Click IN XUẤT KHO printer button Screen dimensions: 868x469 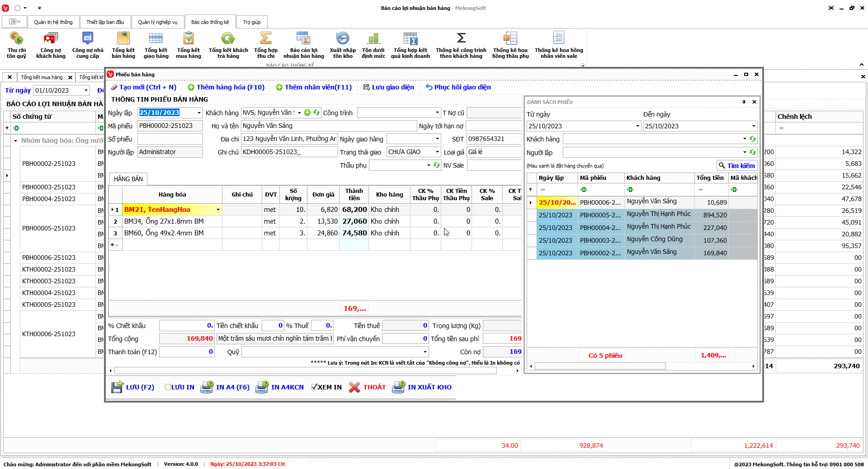coord(422,387)
